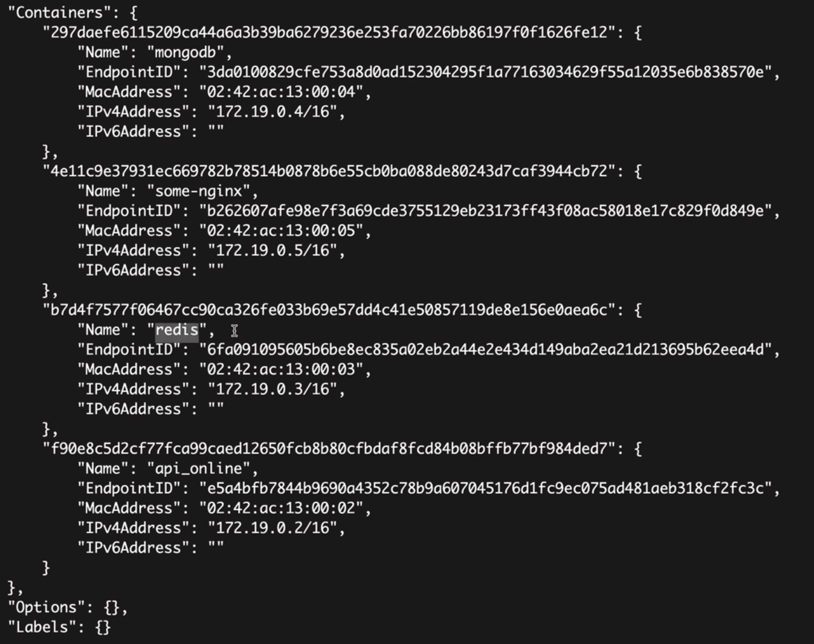Click MAC address 02:42:ac:13:00:03
Screen dimensions: 814x644
[281, 369]
